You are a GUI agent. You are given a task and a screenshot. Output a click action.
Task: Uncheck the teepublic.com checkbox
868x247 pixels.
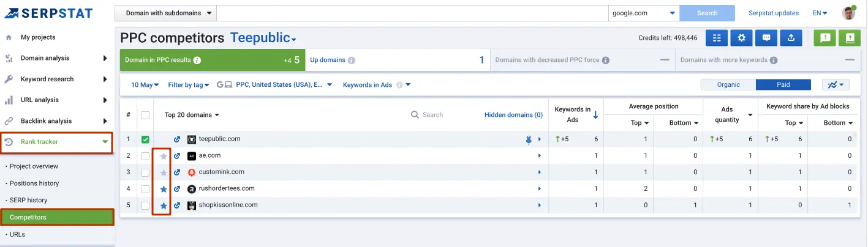(145, 139)
